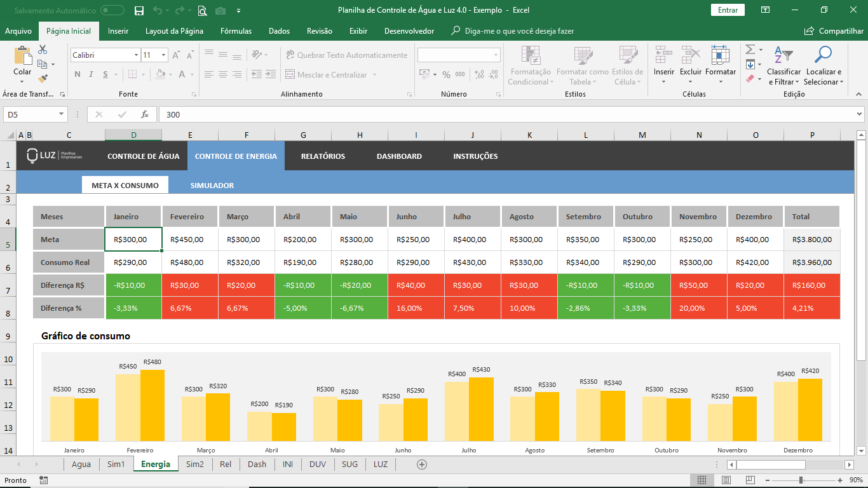Expand the formula bar chevron
The width and height of the screenshot is (868, 488).
point(859,114)
